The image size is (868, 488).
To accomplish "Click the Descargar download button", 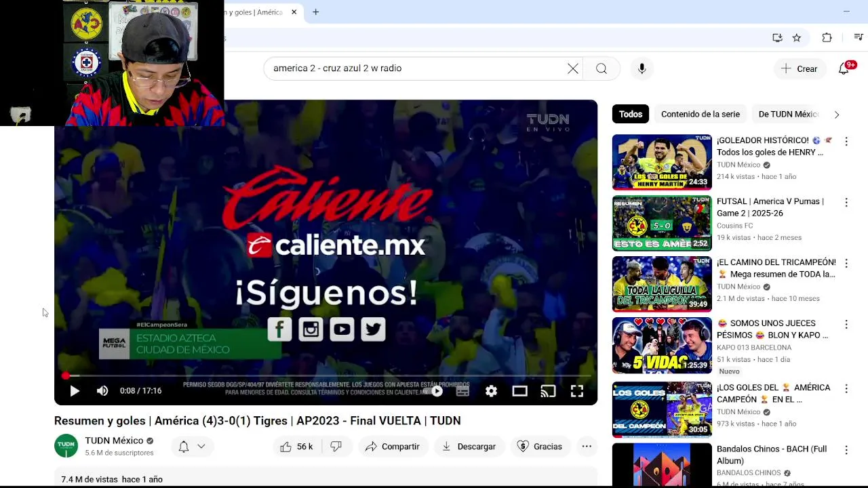I will [469, 447].
